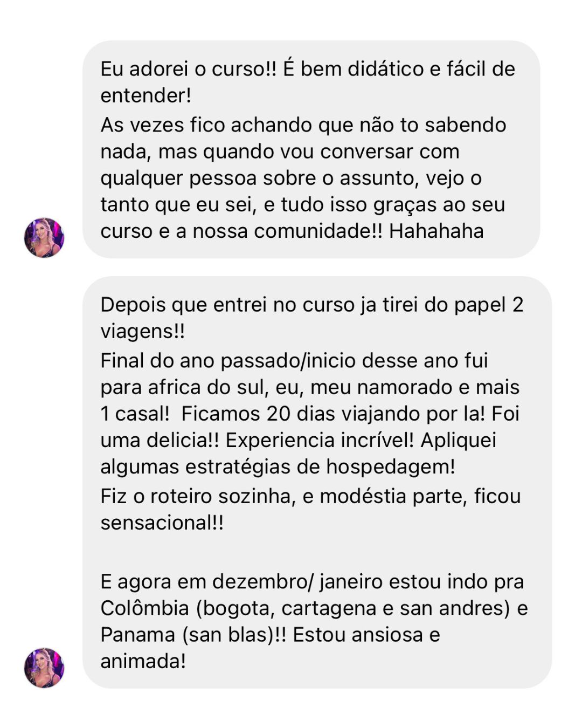Click the text "Fiz o roteiro sozinha"
The width and height of the screenshot is (582, 728).
coord(196,496)
